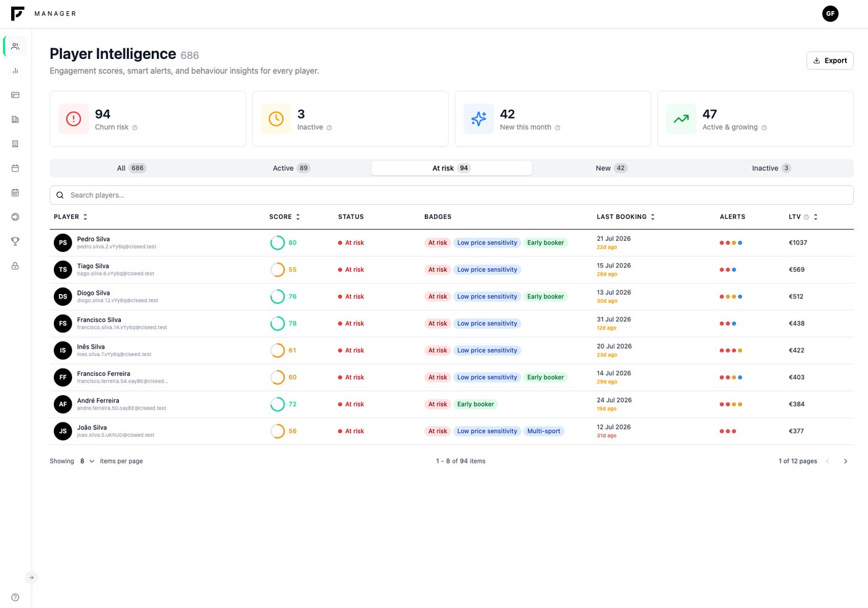Image resolution: width=868 pixels, height=608 pixels.
Task: Switch to the Active 89 tab
Action: 291,168
